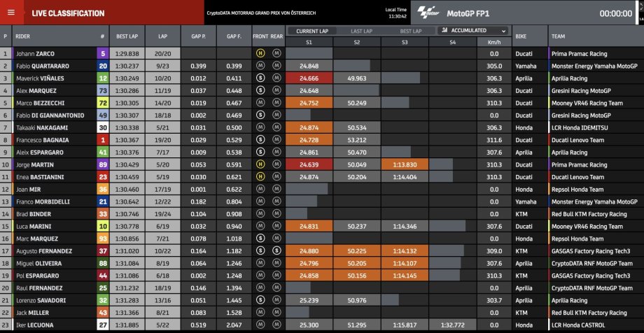Image resolution: width=644 pixels, height=333 pixels.
Task: Click Brad BINDER's lap count 19/24
Action: [x=162, y=214]
